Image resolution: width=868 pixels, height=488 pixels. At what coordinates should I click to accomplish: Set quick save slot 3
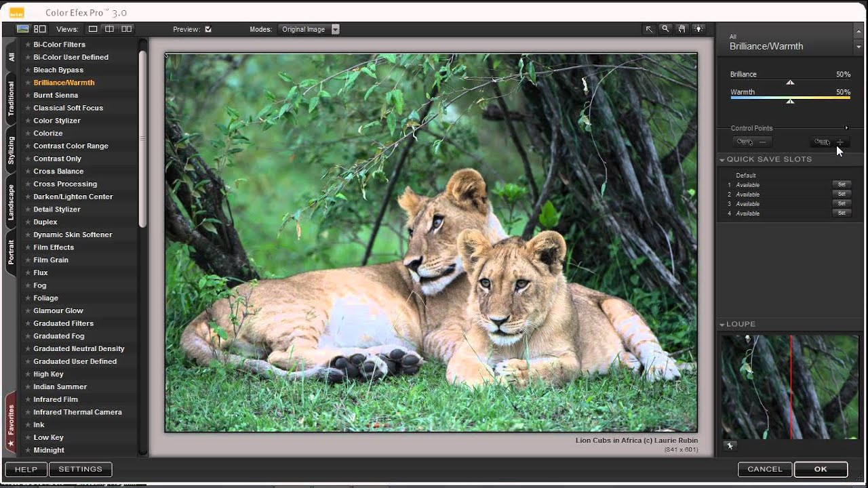[842, 204]
